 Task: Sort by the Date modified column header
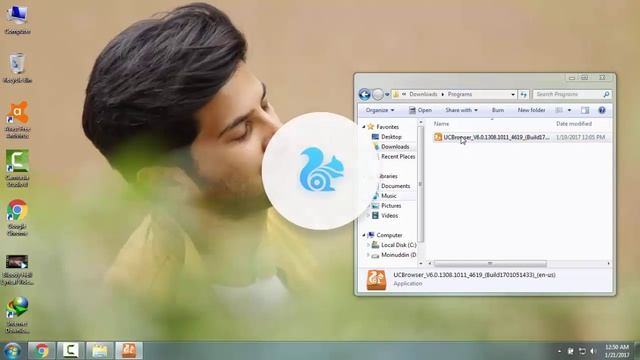pos(574,124)
